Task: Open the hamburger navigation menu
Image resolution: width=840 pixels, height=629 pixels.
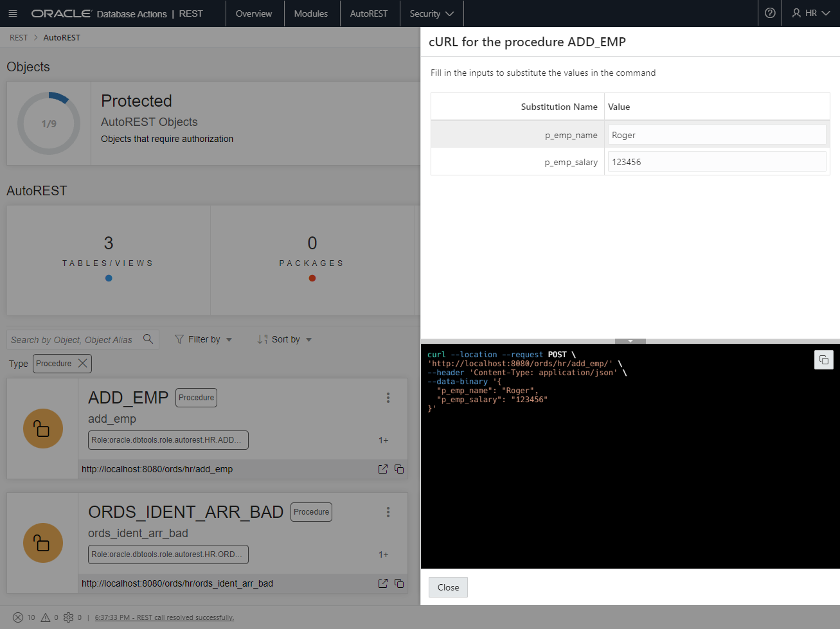Action: [13, 13]
